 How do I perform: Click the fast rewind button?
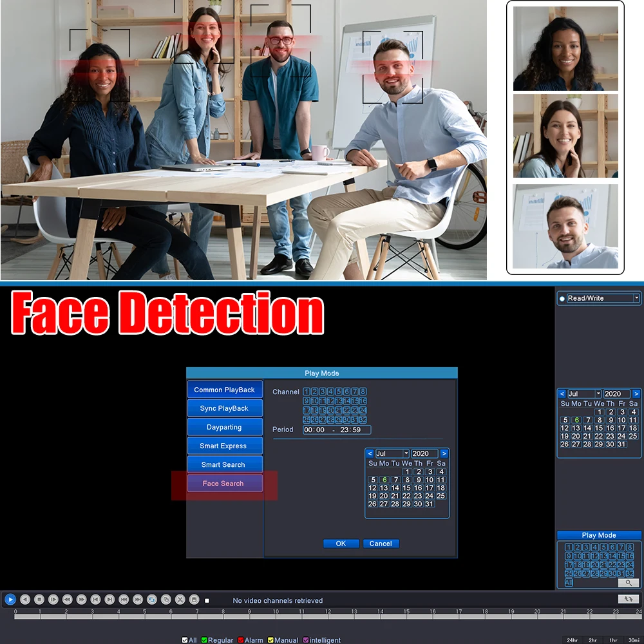(68, 600)
